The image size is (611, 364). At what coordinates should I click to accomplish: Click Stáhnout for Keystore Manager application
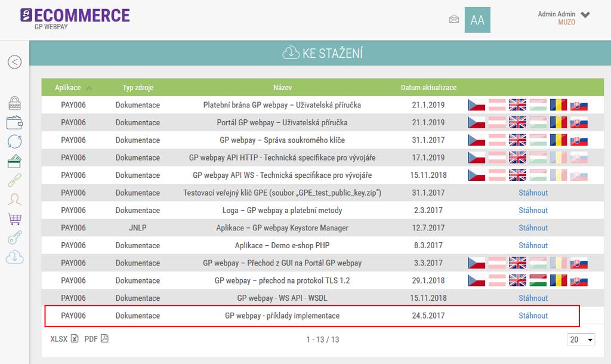coord(533,227)
